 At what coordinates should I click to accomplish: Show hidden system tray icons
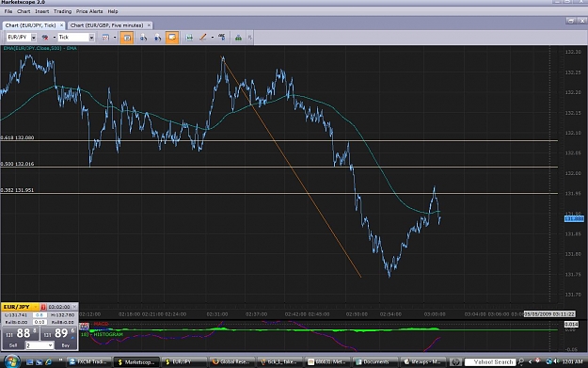[530, 362]
